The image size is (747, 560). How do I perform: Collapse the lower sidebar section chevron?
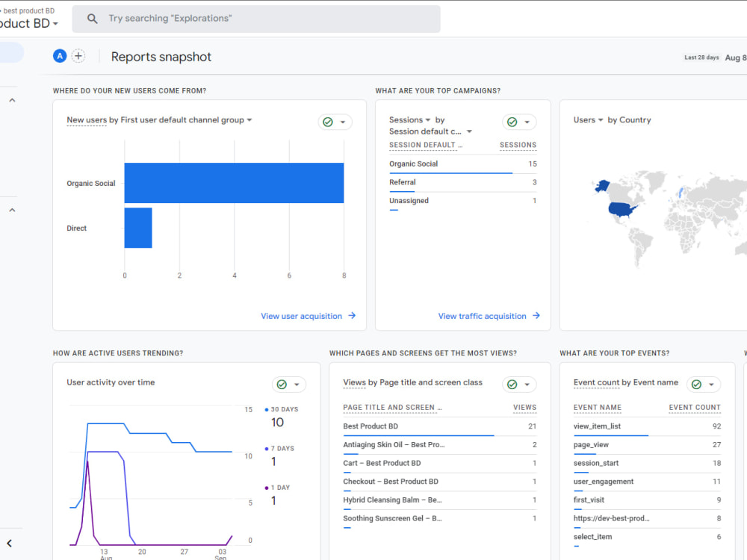click(x=13, y=210)
